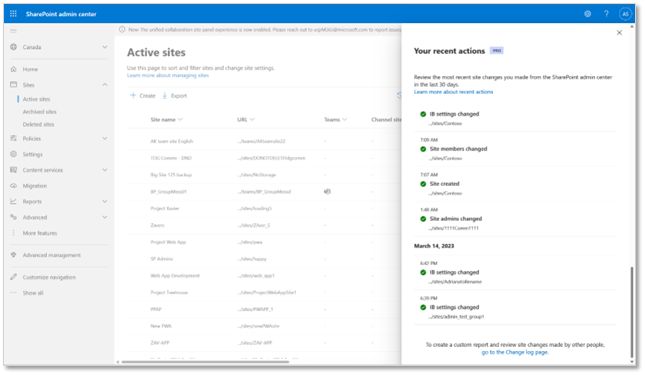Close the recent actions panel

[619, 32]
